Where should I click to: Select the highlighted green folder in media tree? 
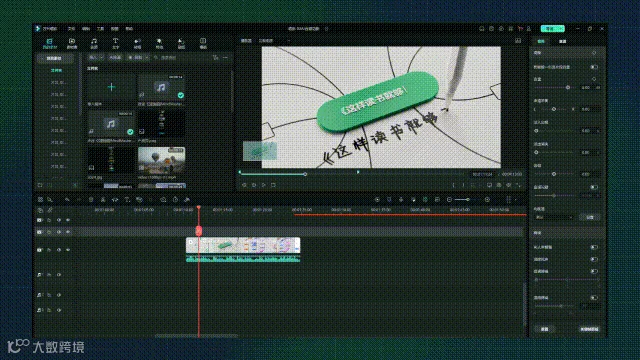click(x=56, y=70)
